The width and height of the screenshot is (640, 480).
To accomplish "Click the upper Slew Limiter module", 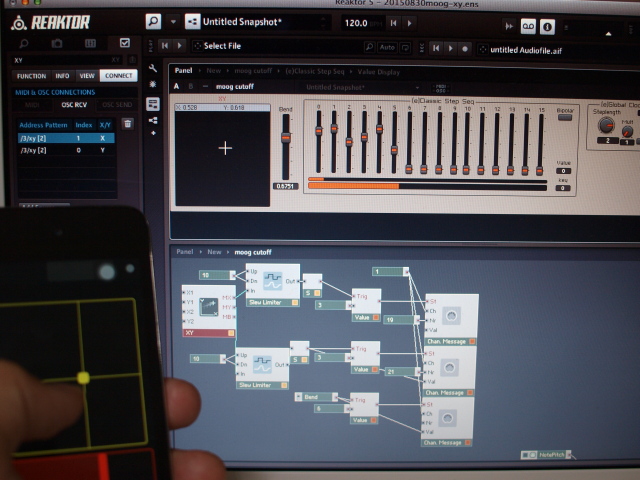I will click(x=273, y=285).
